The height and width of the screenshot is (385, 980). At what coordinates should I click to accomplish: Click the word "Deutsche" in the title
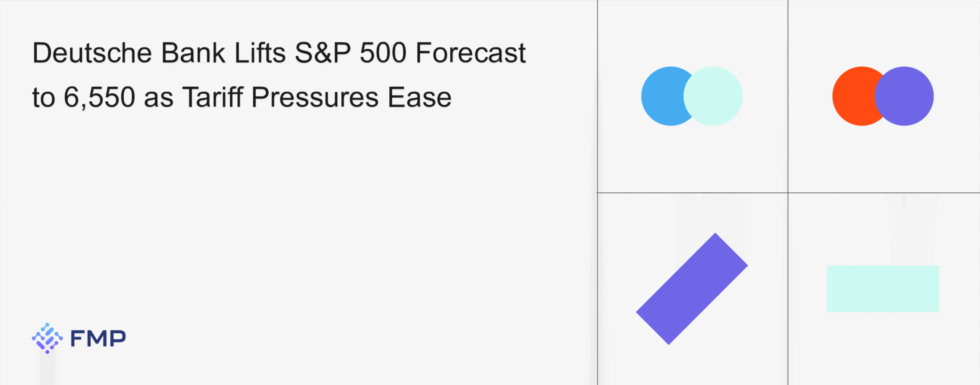click(x=92, y=53)
